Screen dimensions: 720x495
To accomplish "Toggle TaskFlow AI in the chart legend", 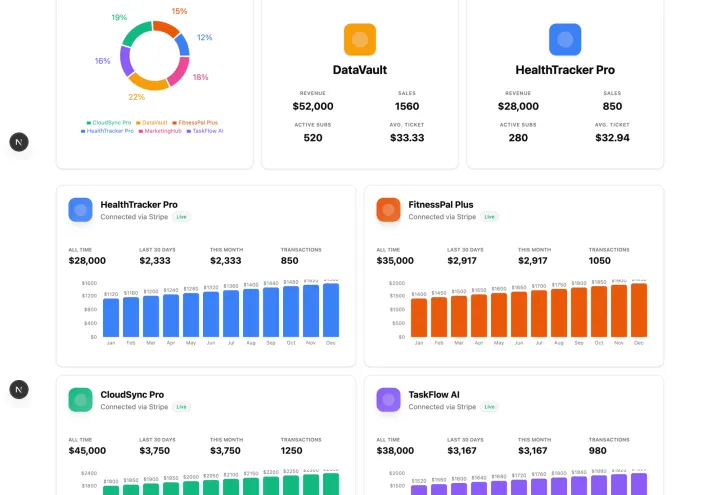I will pos(205,131).
